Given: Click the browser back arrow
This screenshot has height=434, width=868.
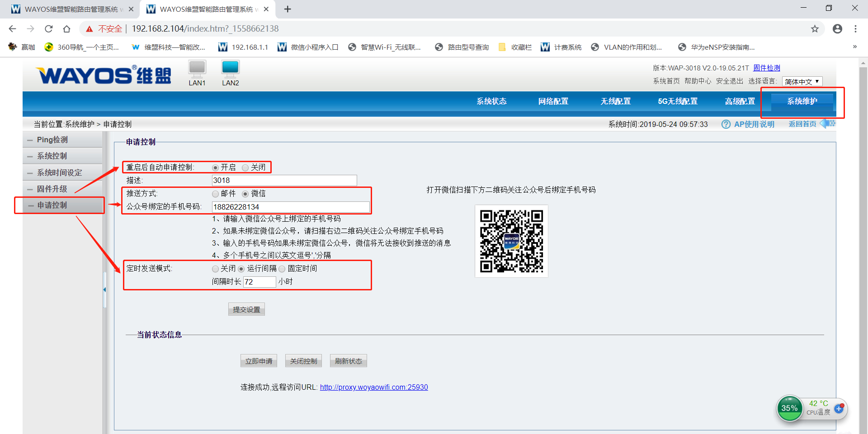Looking at the screenshot, I should 12,29.
